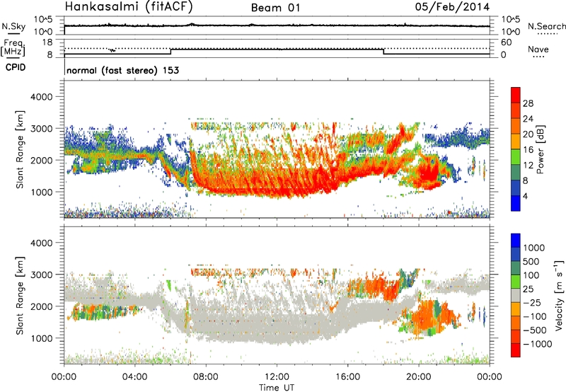Viewport: 566px width, 392px height.
Task: Pick the top red segment of Power color bar
Action: click(x=516, y=96)
